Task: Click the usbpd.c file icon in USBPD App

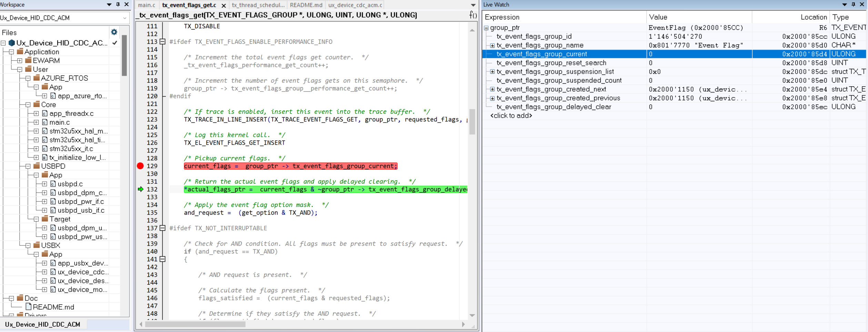Action: coord(52,184)
